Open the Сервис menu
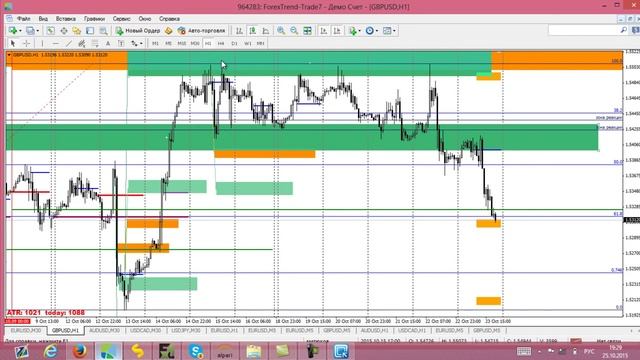This screenshot has height=360, width=640. pyautogui.click(x=121, y=19)
